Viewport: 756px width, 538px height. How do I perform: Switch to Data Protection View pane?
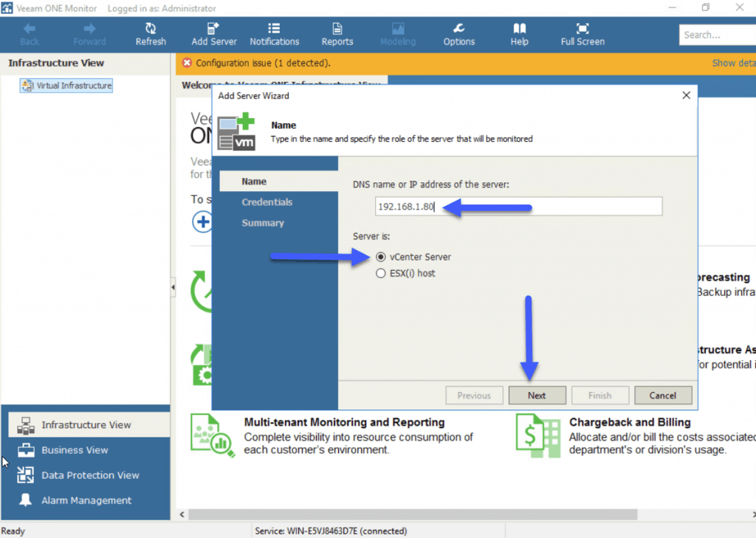click(x=89, y=475)
